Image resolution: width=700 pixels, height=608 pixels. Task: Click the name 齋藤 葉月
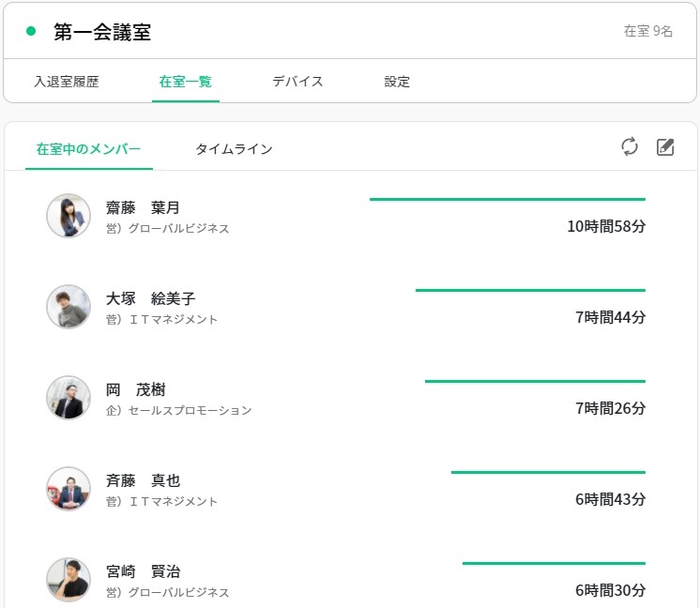point(142,207)
